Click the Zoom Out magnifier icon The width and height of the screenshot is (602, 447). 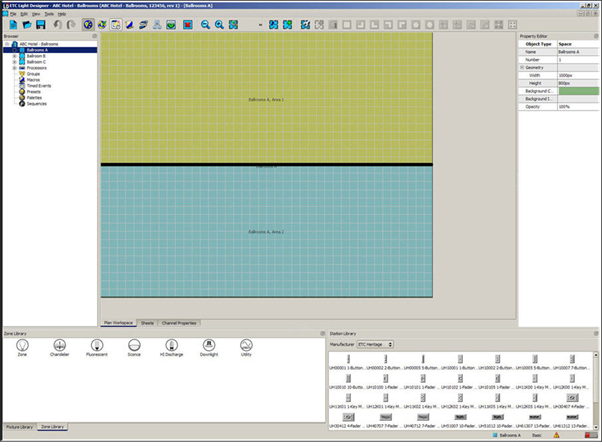click(205, 24)
